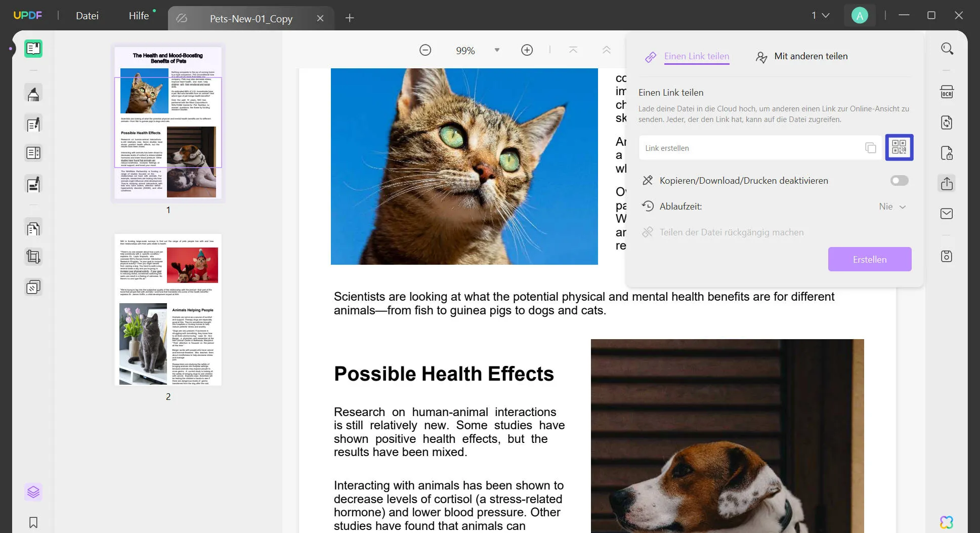Open the account avatar menu

[860, 16]
